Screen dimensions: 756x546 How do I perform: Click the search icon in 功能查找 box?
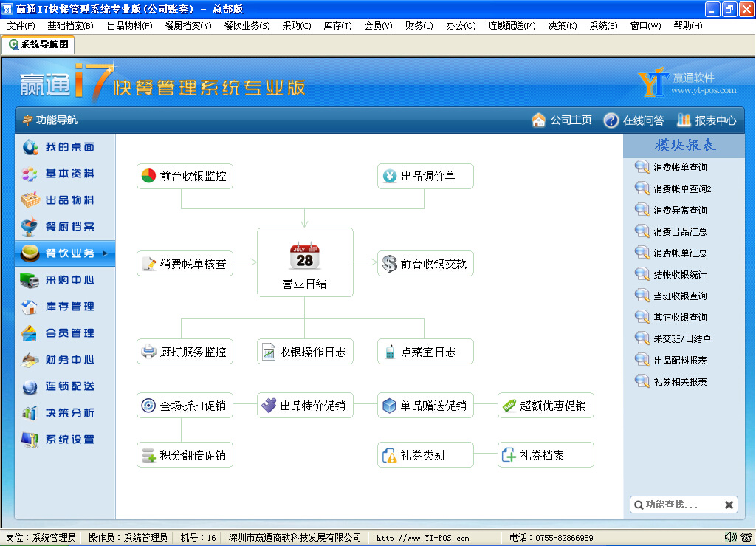(639, 505)
